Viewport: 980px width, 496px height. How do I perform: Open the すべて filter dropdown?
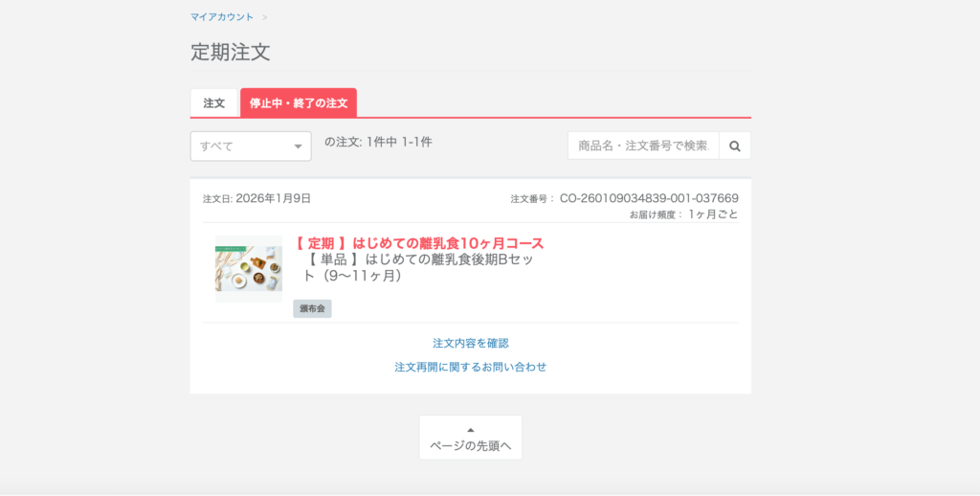click(250, 147)
